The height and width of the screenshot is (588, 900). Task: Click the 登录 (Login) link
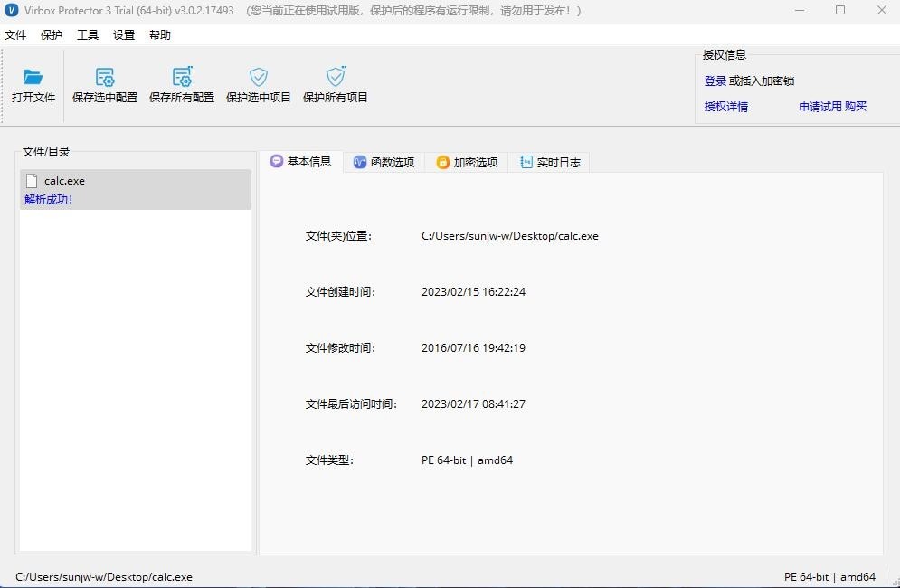tap(715, 81)
